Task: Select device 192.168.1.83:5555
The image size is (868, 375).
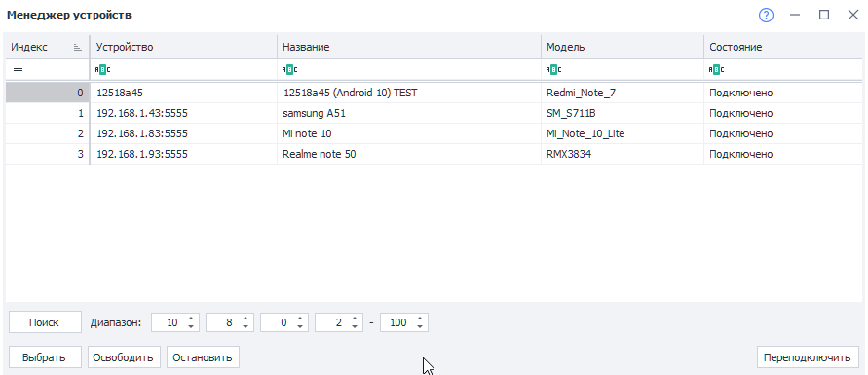Action: click(183, 133)
